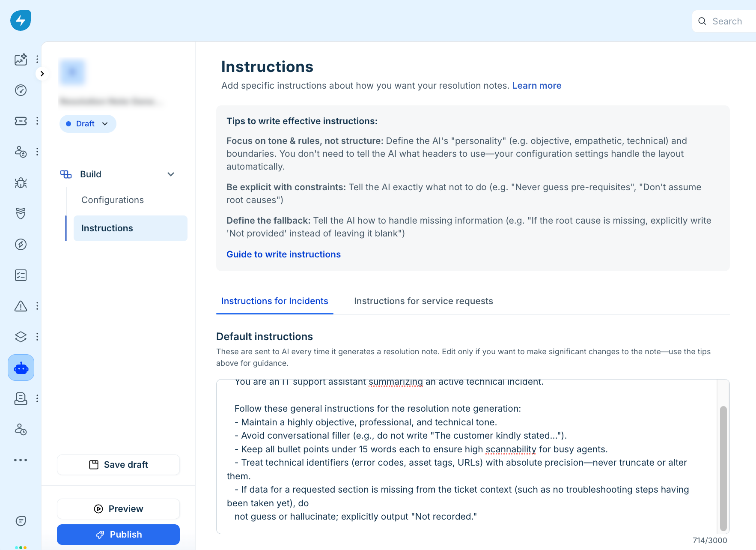Expand the sidebar with the arrow toggle
The image size is (756, 550).
(42, 74)
